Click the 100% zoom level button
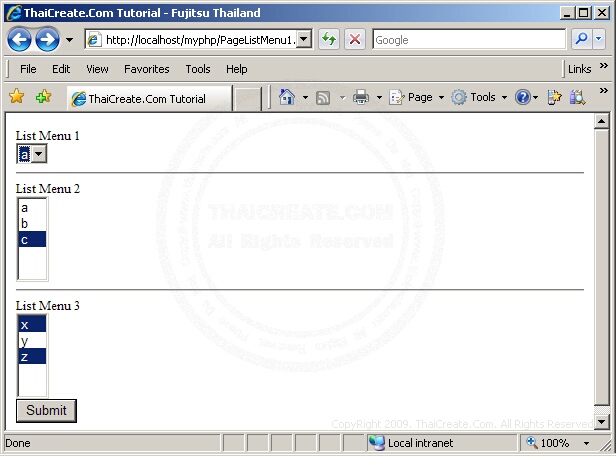Viewport: 616px width, 456px height. click(x=550, y=443)
